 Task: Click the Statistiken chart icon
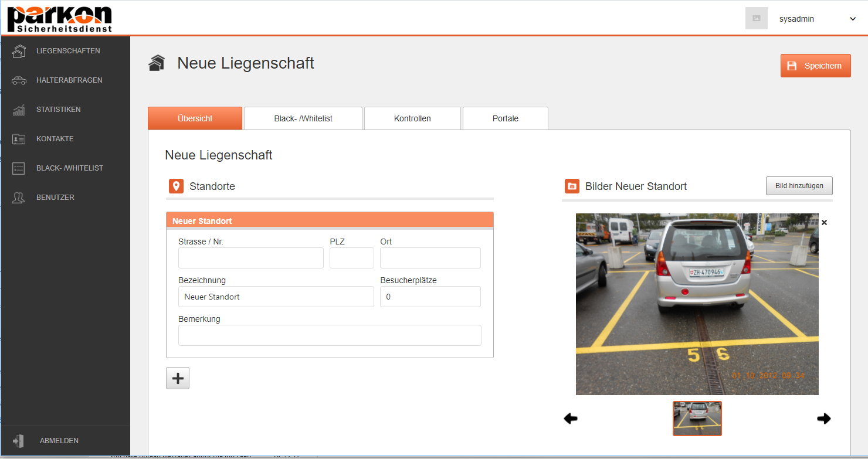click(19, 110)
